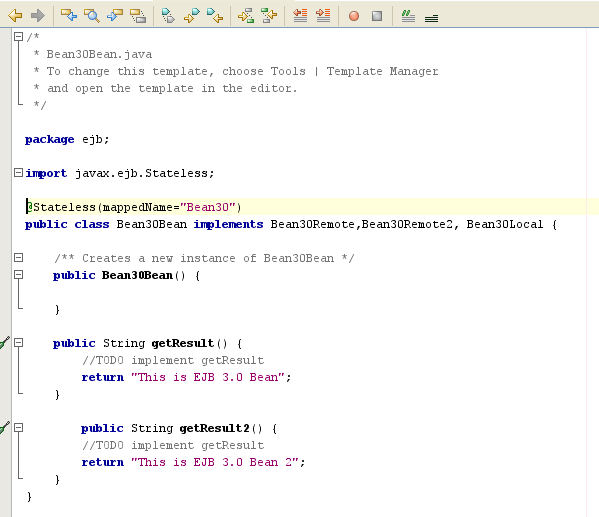The image size is (599, 517).
Task: Click the 'implements' keyword
Action: coord(228,224)
